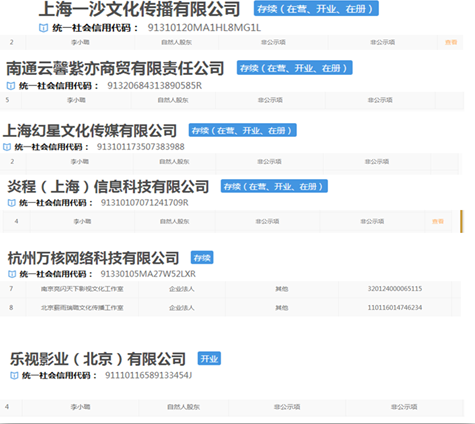The height and width of the screenshot is (424, 475).
Task: Click shareholder name in 乐视影业 row 4
Action: coord(80,407)
